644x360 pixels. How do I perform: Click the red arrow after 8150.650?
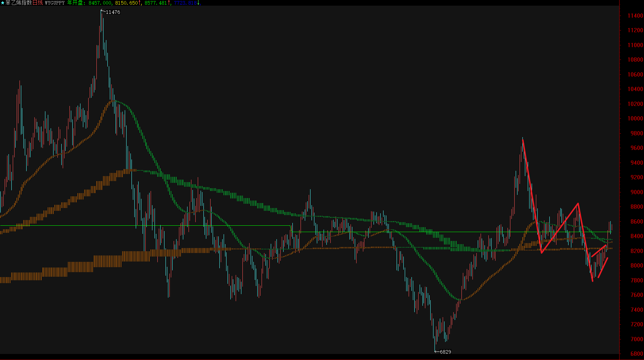140,3
